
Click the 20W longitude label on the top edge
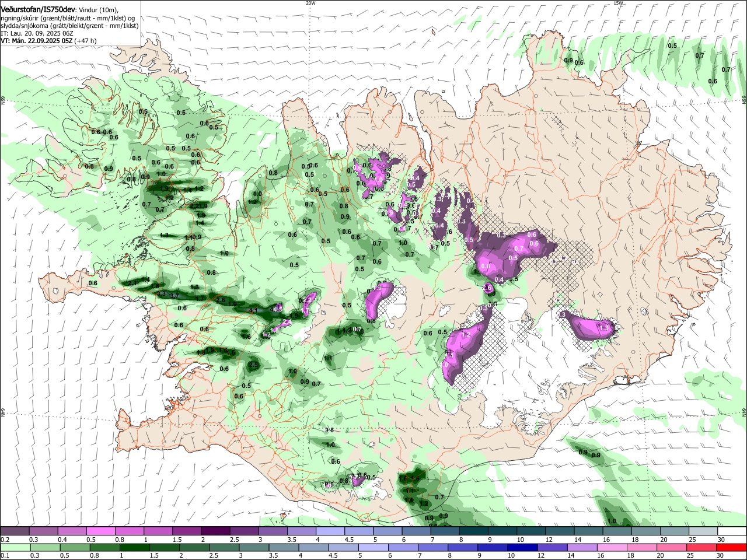[x=310, y=3]
